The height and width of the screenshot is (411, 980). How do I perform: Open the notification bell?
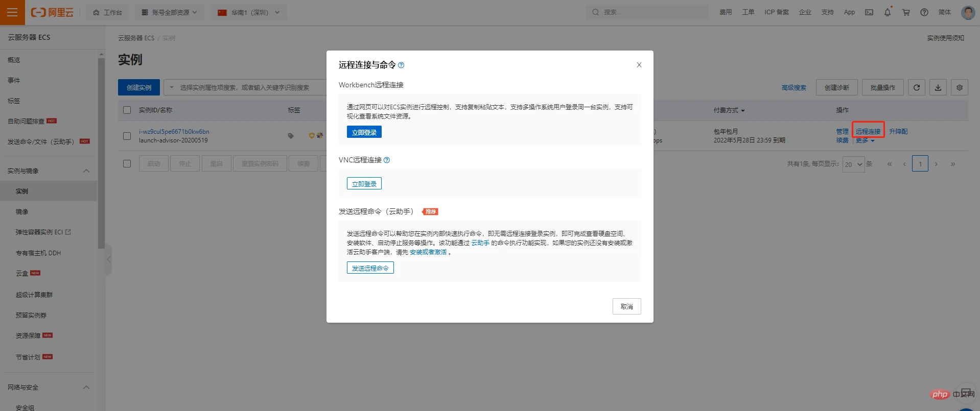pos(888,12)
